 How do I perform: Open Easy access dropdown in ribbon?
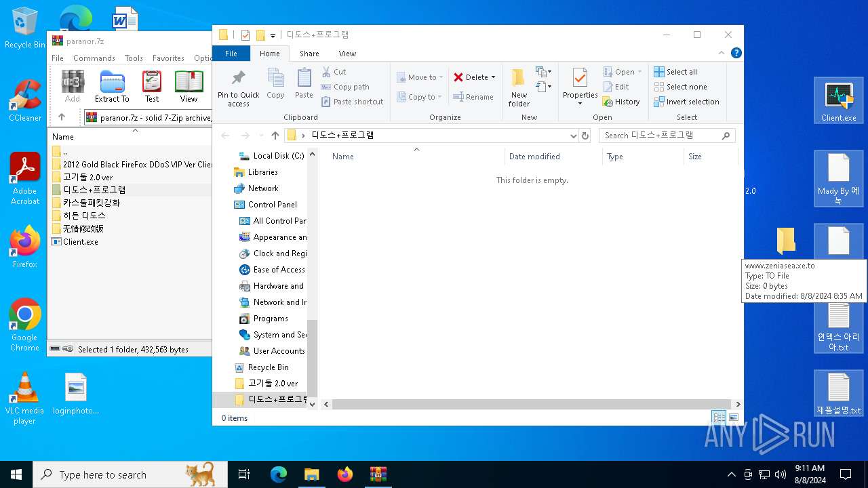[544, 87]
